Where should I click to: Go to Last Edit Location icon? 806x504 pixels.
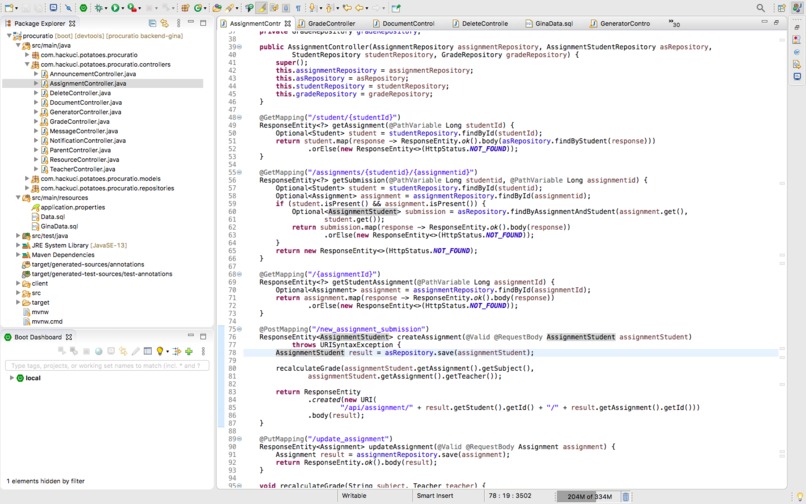point(347,8)
